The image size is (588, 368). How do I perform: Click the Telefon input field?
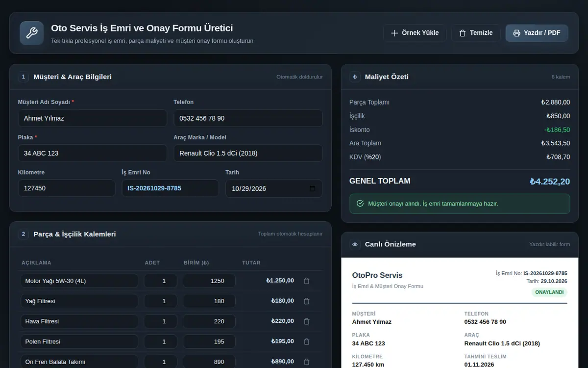[248, 118]
